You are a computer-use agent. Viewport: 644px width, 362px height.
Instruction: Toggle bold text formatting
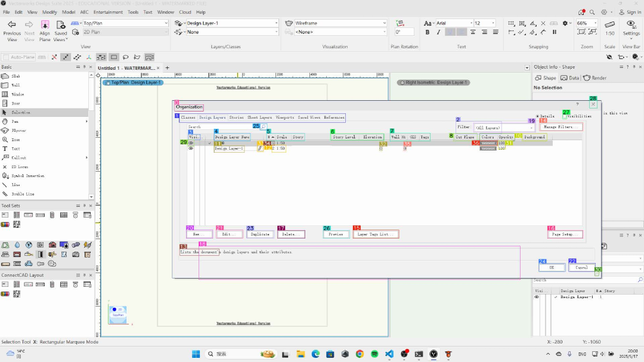click(428, 32)
